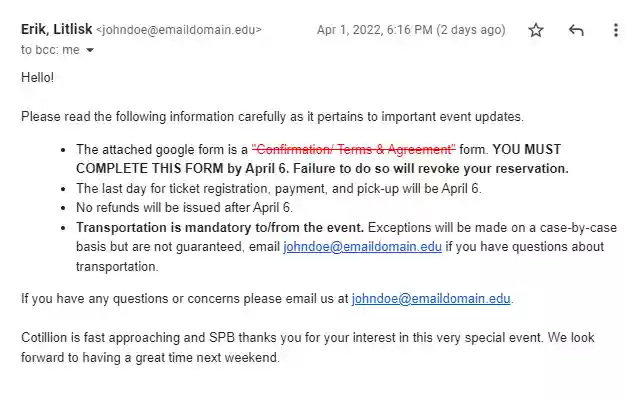Click the "No refunds will be issued" bullet
Image resolution: width=640 pixels, height=400 pixels.
(184, 208)
